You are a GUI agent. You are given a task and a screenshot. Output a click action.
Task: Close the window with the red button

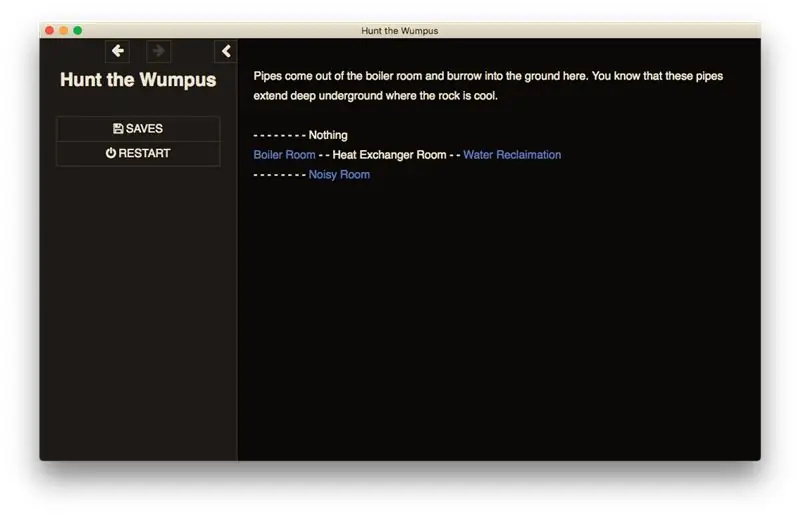coord(49,31)
